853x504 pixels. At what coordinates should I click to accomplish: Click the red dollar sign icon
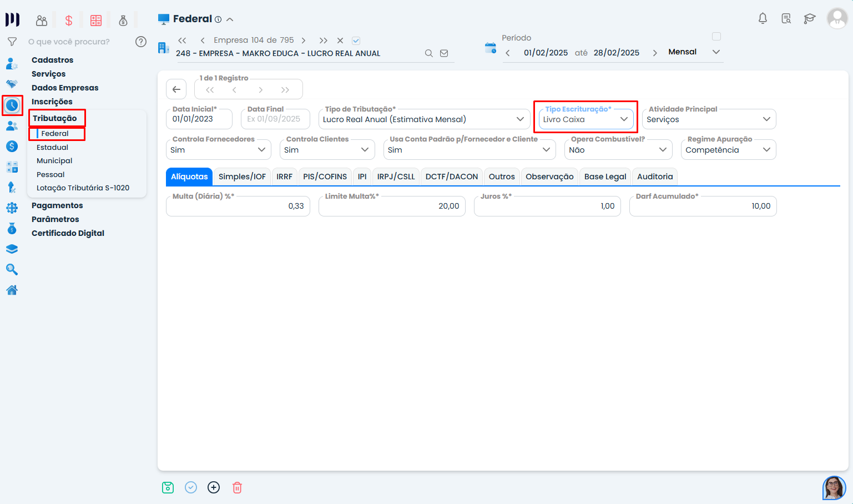(x=69, y=21)
